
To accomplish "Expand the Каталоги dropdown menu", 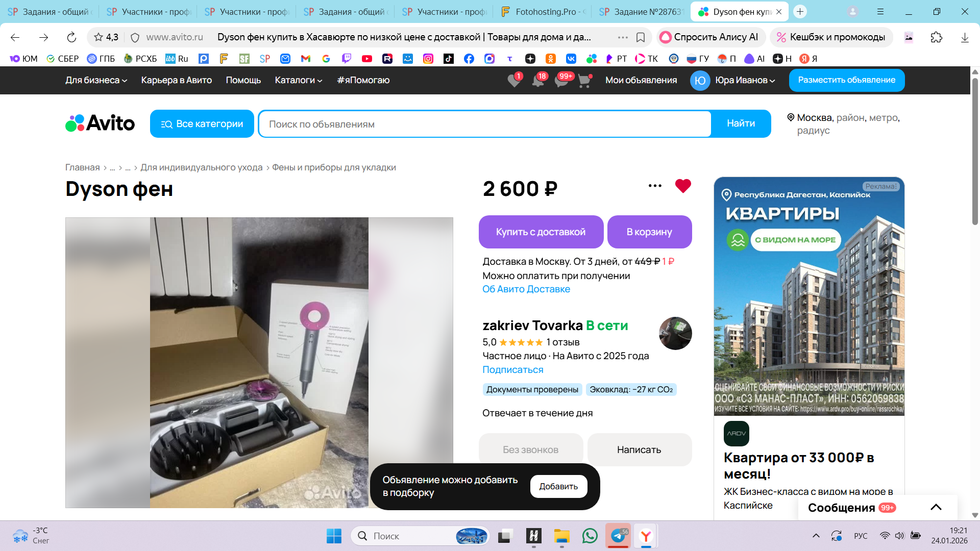I will [x=298, y=80].
